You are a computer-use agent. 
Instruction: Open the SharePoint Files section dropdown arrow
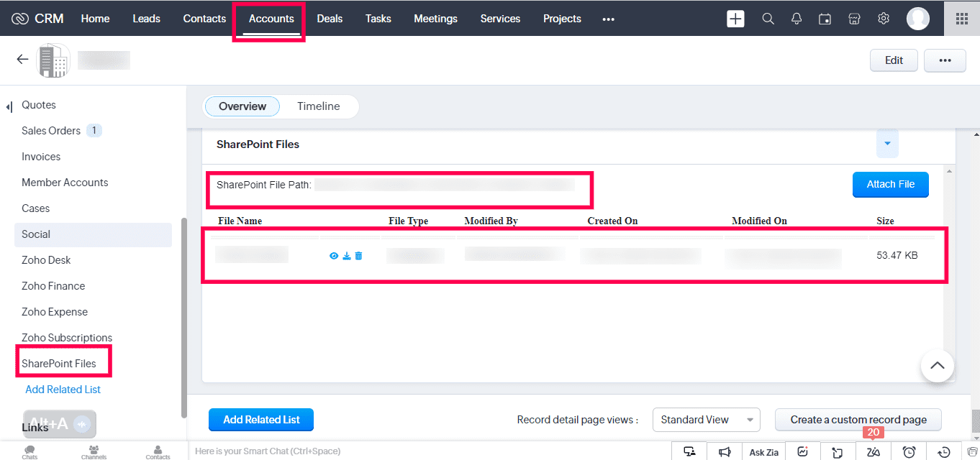(x=887, y=144)
